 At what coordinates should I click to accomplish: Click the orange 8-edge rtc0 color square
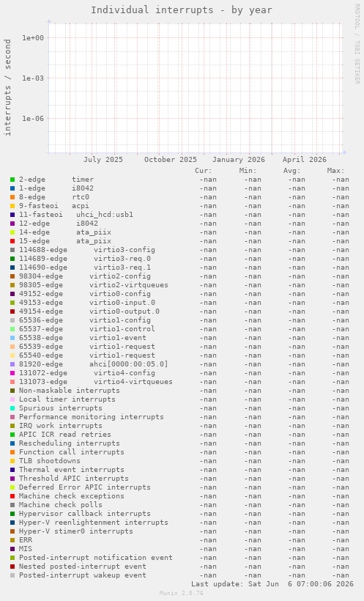click(x=12, y=197)
